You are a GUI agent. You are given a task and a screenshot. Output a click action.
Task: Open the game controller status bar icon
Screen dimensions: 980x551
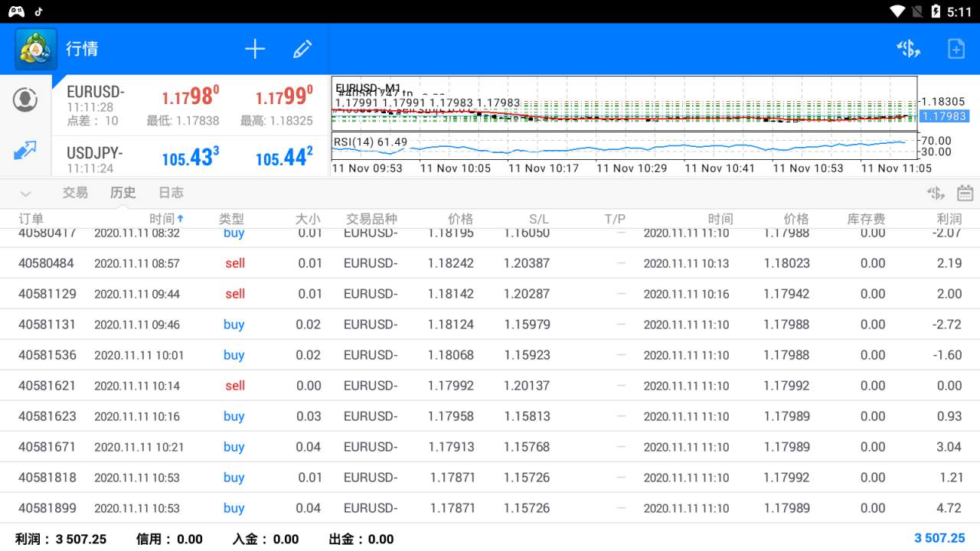click(16, 11)
